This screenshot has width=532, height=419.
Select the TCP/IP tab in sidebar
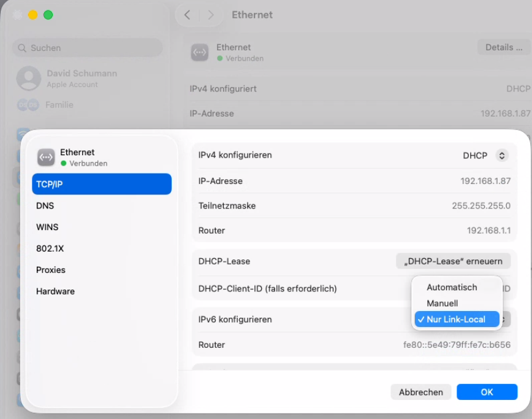pyautogui.click(x=102, y=184)
